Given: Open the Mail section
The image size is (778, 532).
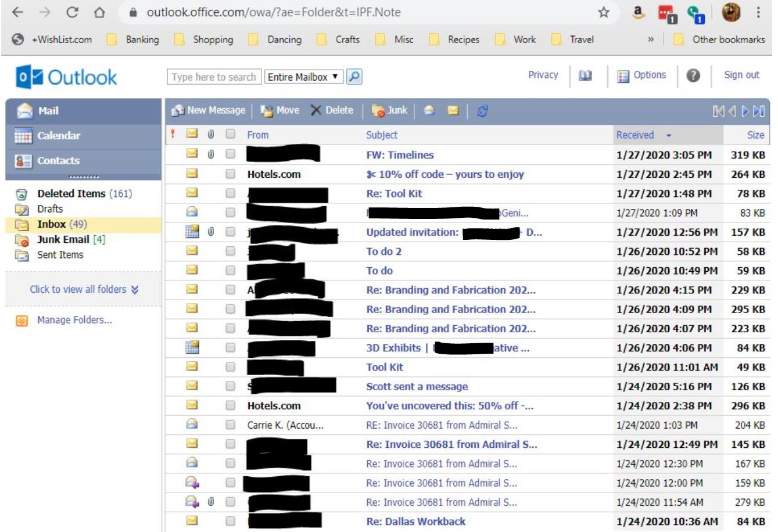Looking at the screenshot, I should [83, 111].
